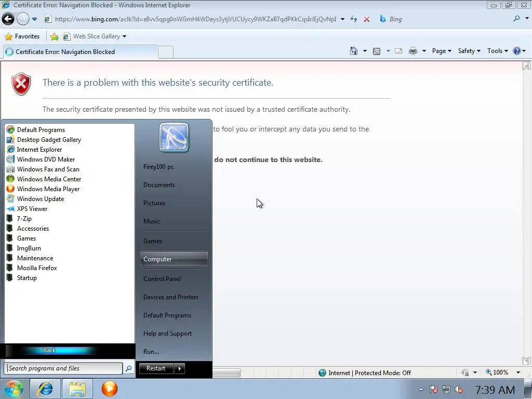Click the IE Forward navigation arrow

pos(23,19)
